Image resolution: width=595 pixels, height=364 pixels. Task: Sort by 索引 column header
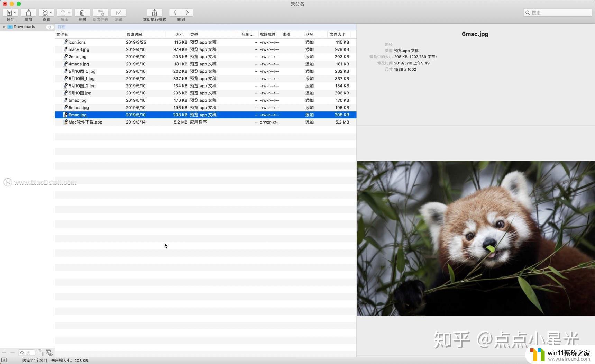coord(292,34)
